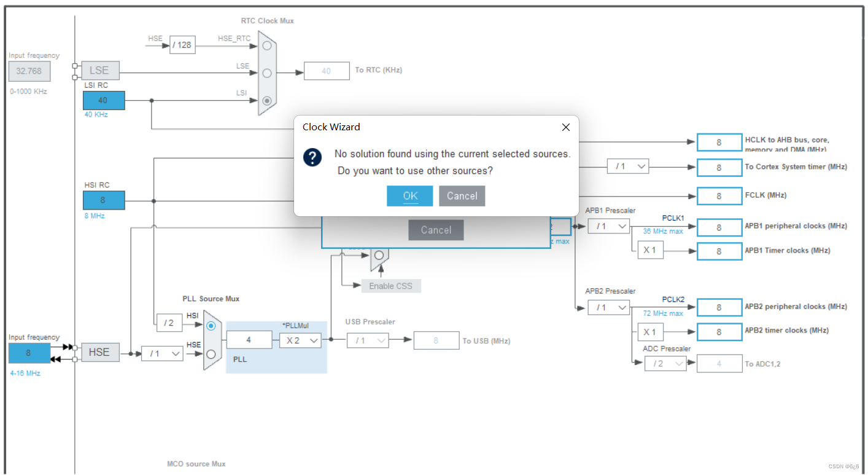This screenshot has width=868, height=475.
Task: Click the HSE input frequency field
Action: pos(28,353)
